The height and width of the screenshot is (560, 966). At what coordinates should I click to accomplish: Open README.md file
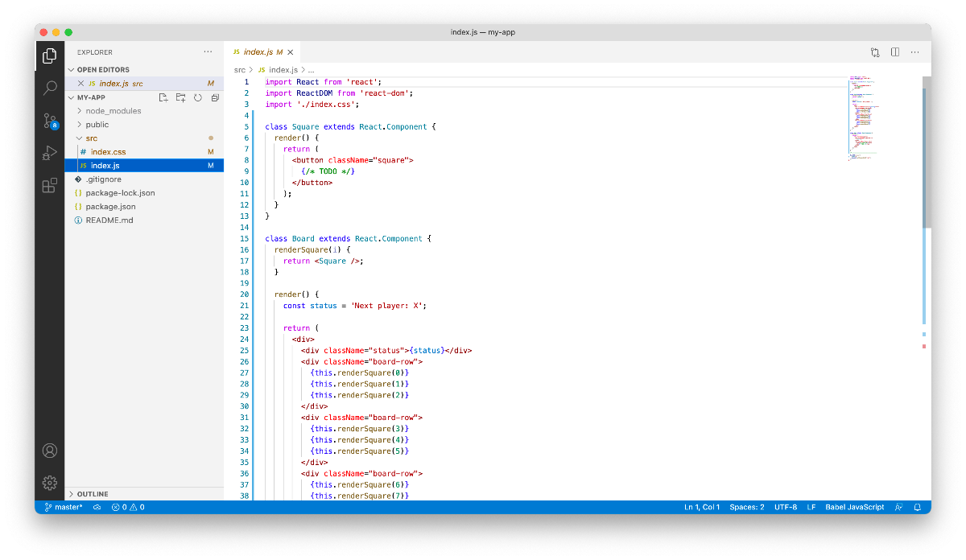[x=144, y=220]
